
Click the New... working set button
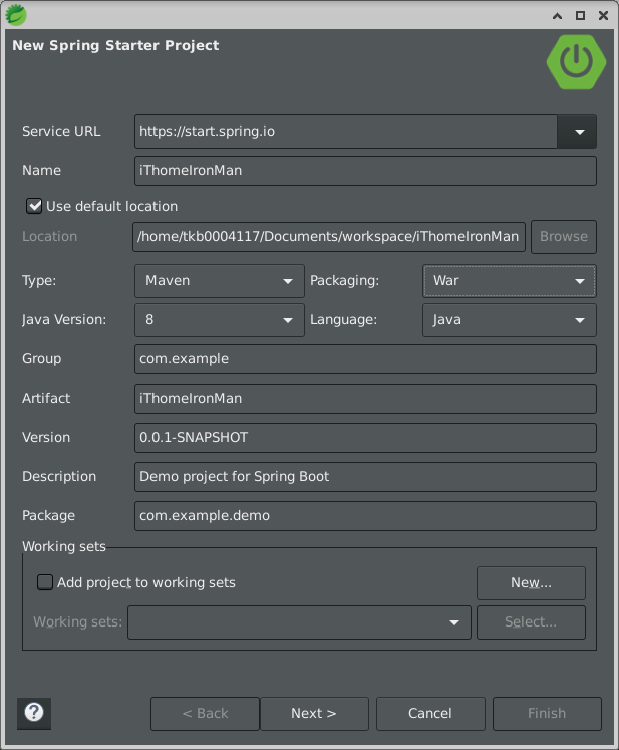[531, 583]
